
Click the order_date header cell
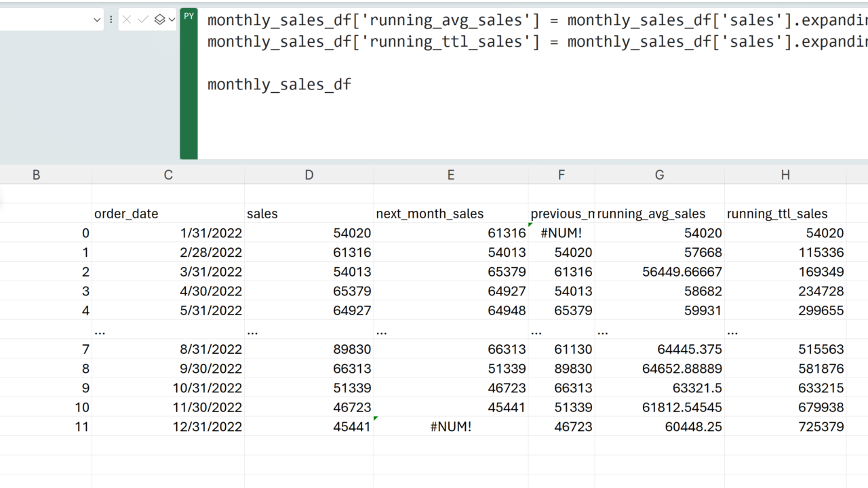point(168,213)
